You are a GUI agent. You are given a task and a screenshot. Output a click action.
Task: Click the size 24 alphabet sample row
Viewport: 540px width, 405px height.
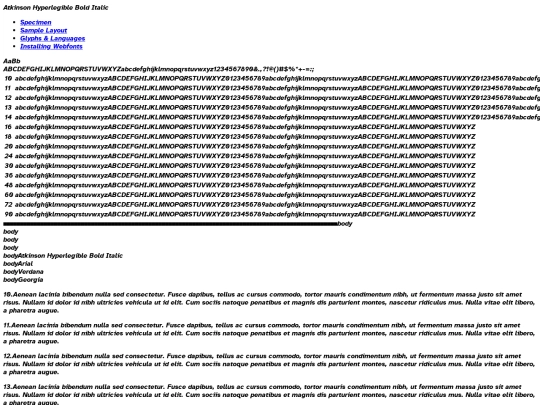tap(240, 156)
